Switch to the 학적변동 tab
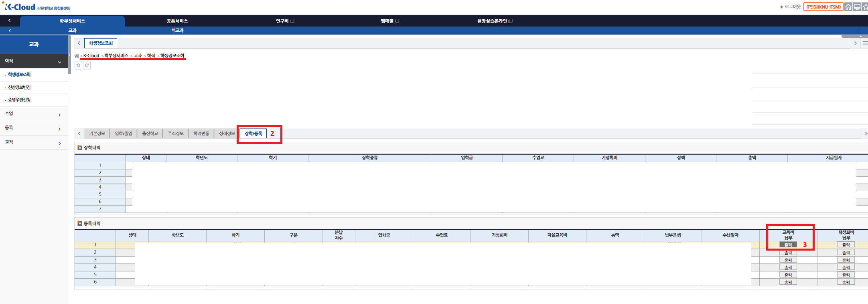 [x=201, y=133]
